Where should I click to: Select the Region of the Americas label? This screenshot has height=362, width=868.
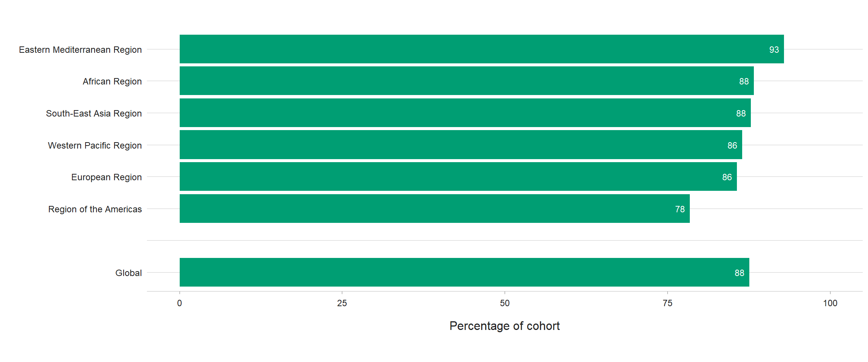coord(95,209)
